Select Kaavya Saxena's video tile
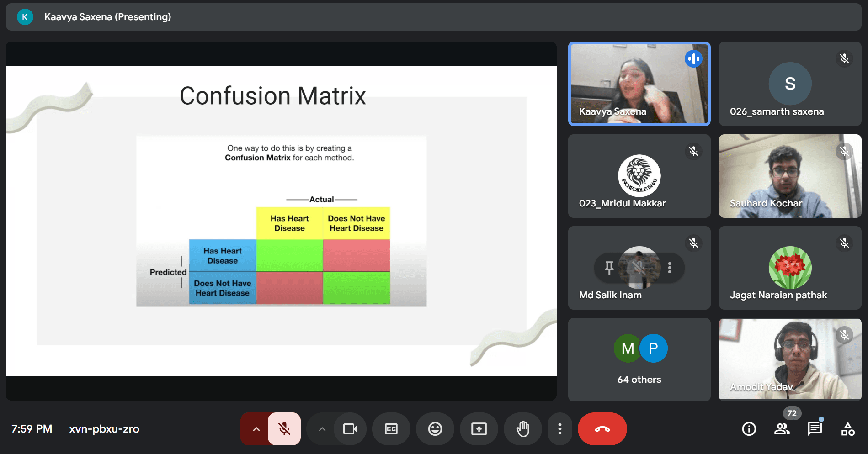This screenshot has height=454, width=868. (639, 84)
